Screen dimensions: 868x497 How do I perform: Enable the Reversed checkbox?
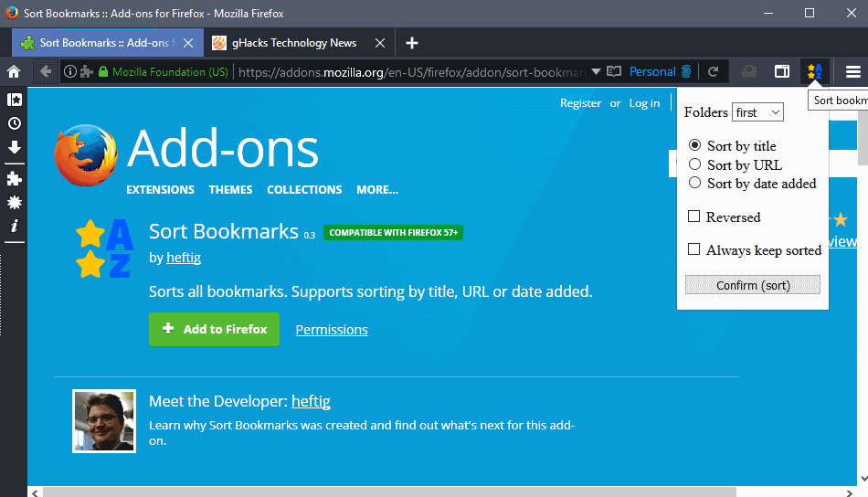[693, 217]
